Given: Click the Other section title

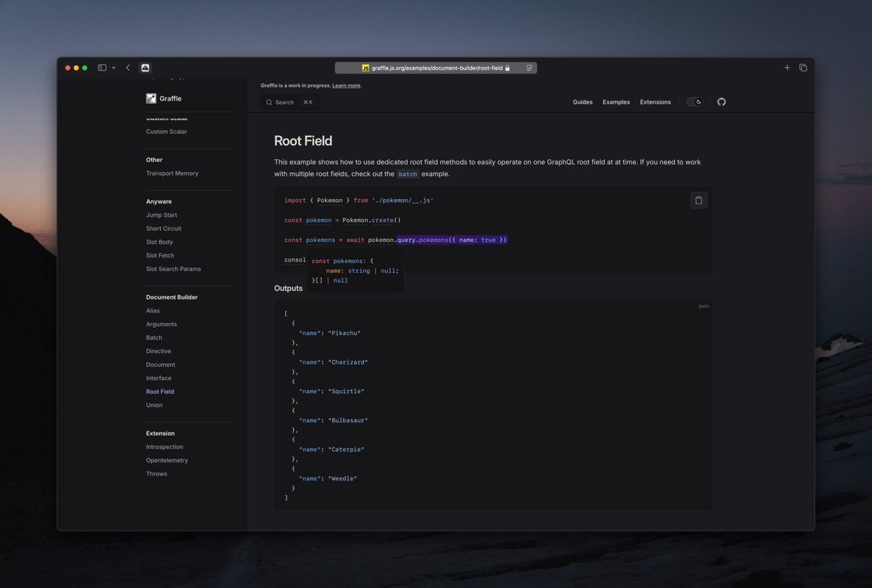Looking at the screenshot, I should tap(154, 160).
